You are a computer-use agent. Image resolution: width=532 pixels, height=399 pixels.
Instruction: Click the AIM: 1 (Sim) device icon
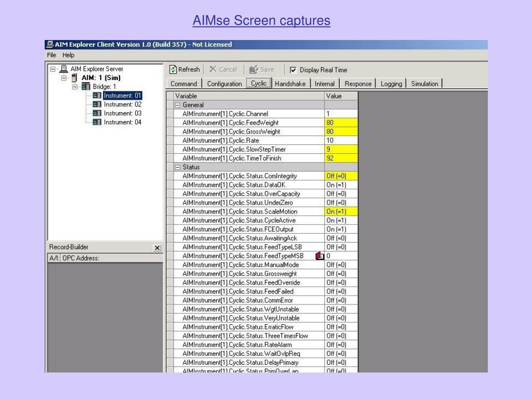[x=74, y=78]
